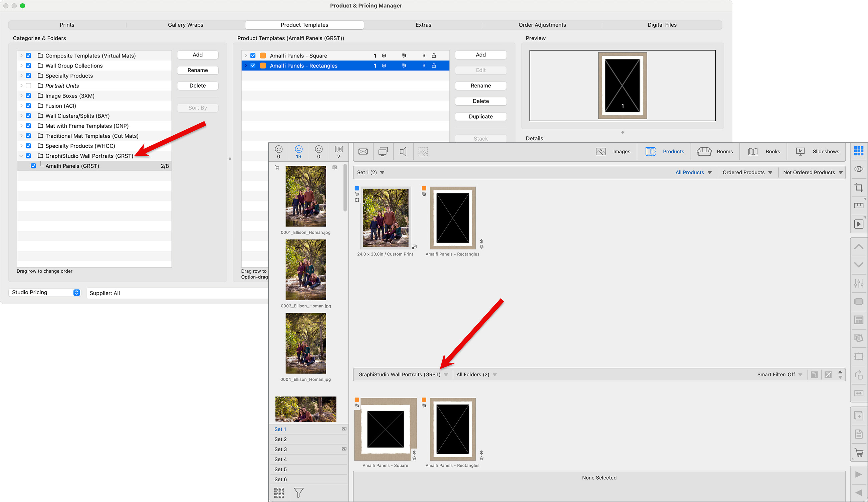Click the speaker audio icon
The height and width of the screenshot is (502, 868).
click(403, 152)
